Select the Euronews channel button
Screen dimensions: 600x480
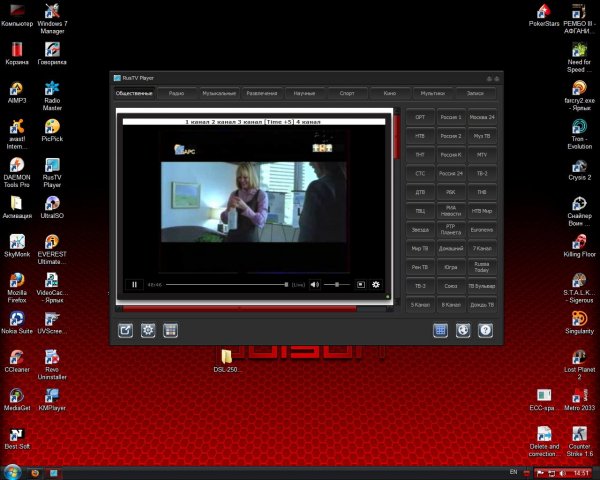coord(482,230)
